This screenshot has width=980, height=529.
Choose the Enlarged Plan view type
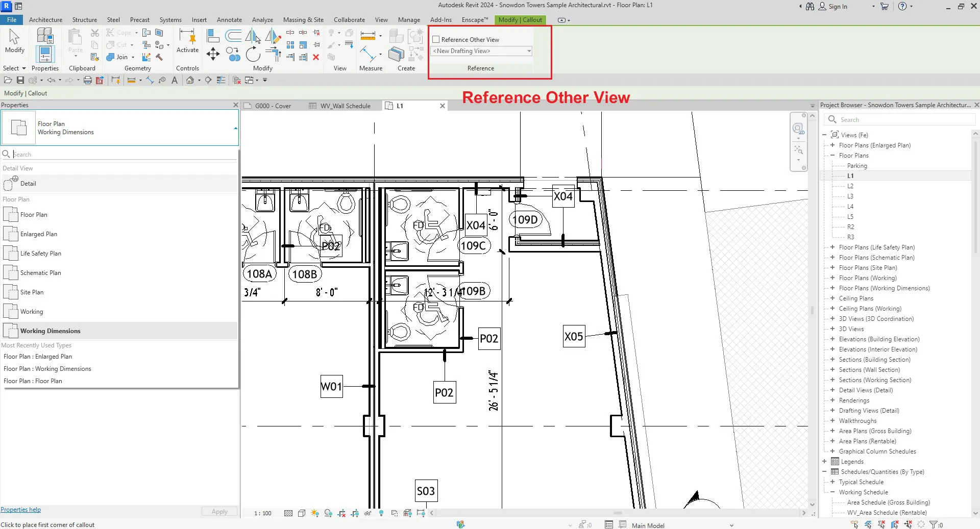click(39, 234)
